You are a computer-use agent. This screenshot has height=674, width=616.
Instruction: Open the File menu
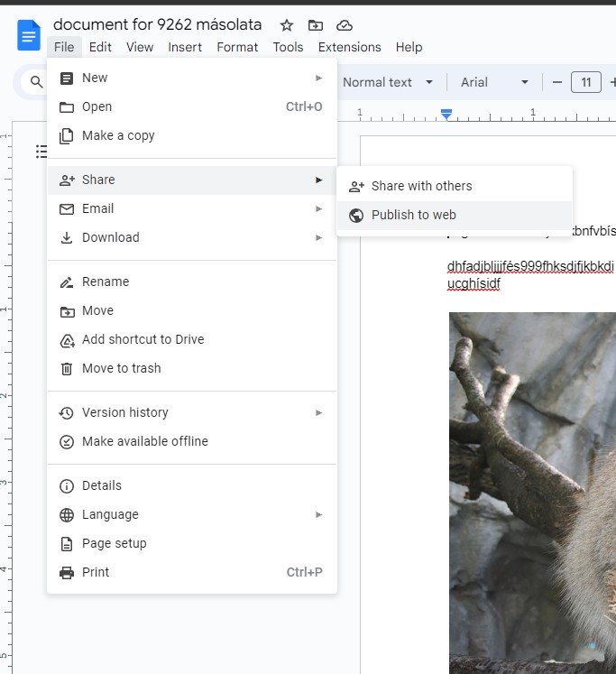point(64,47)
